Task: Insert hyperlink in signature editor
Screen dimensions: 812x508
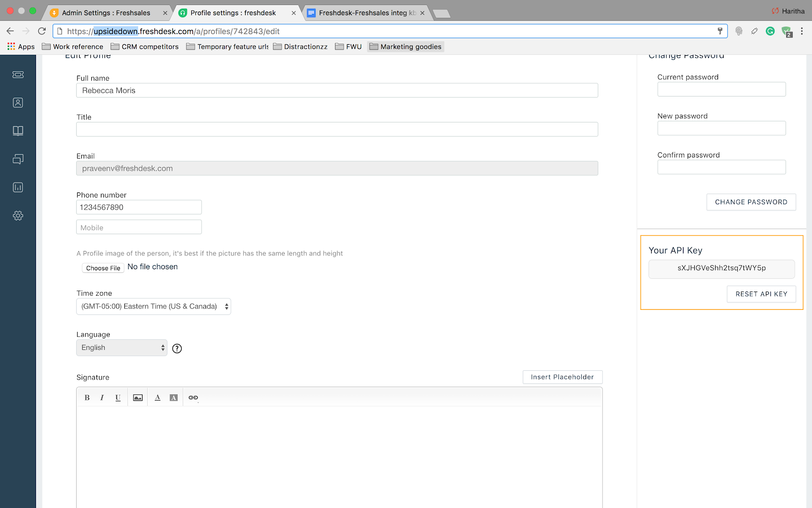Action: tap(193, 398)
